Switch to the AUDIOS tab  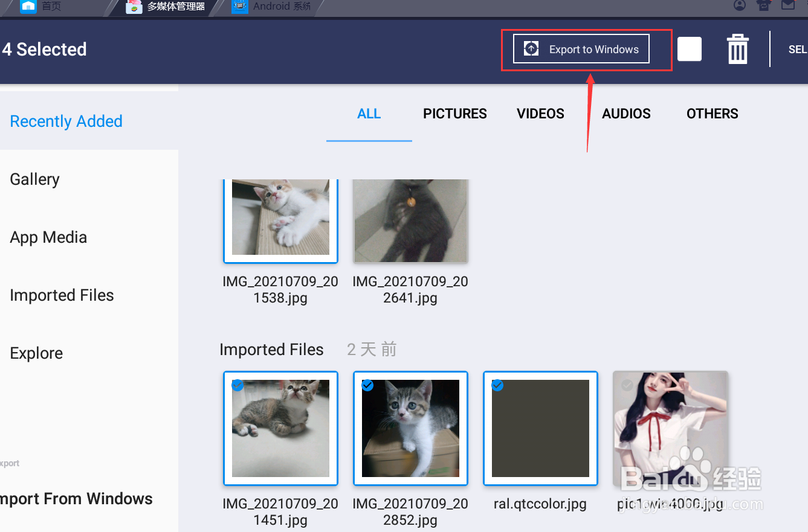click(x=626, y=114)
